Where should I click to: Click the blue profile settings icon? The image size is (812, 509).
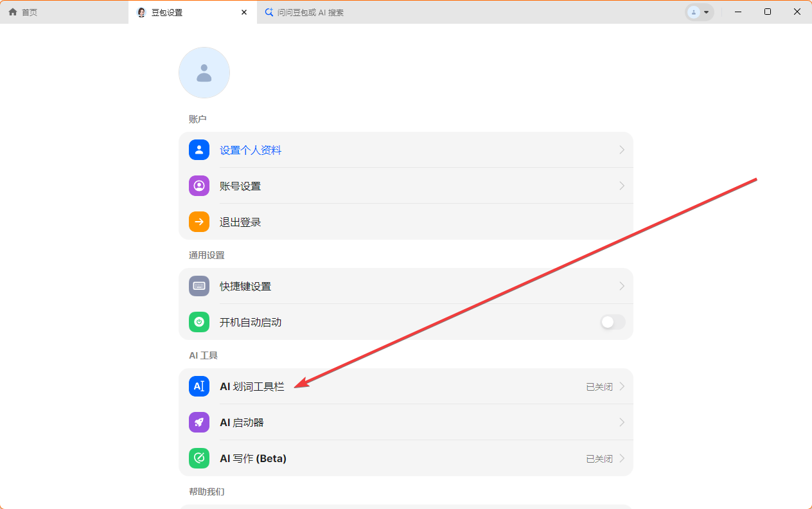coord(199,150)
